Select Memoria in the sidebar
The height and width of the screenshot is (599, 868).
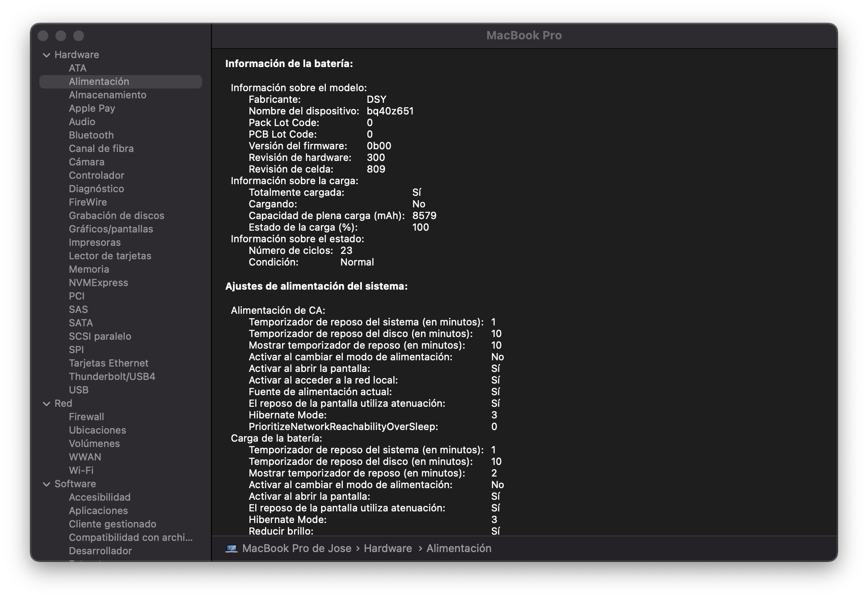(x=88, y=269)
